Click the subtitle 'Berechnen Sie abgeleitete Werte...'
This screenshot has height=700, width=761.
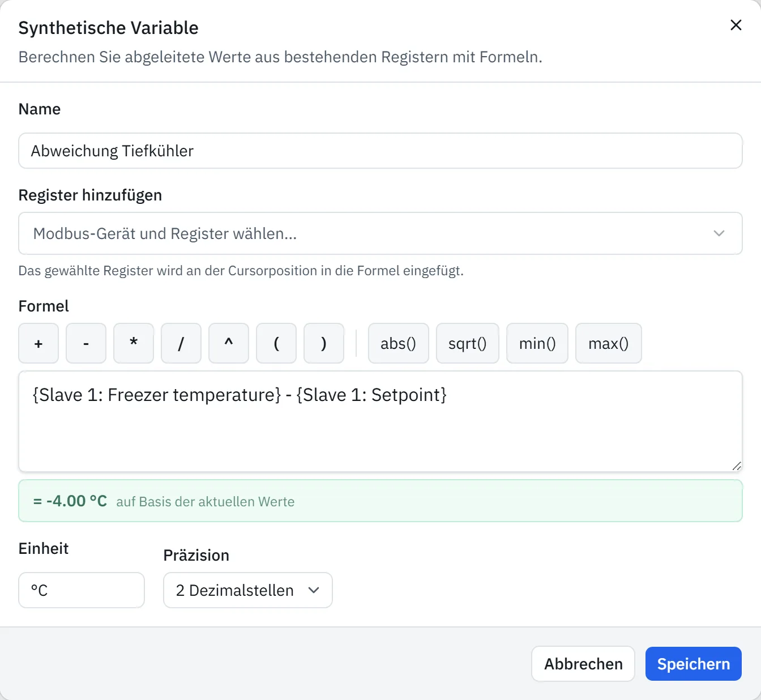click(280, 57)
